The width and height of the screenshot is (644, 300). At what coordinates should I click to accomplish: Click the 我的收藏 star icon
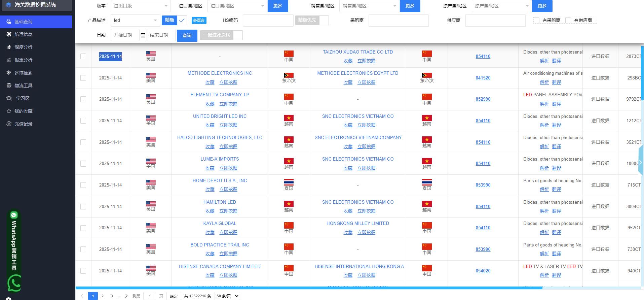pyautogui.click(x=9, y=111)
